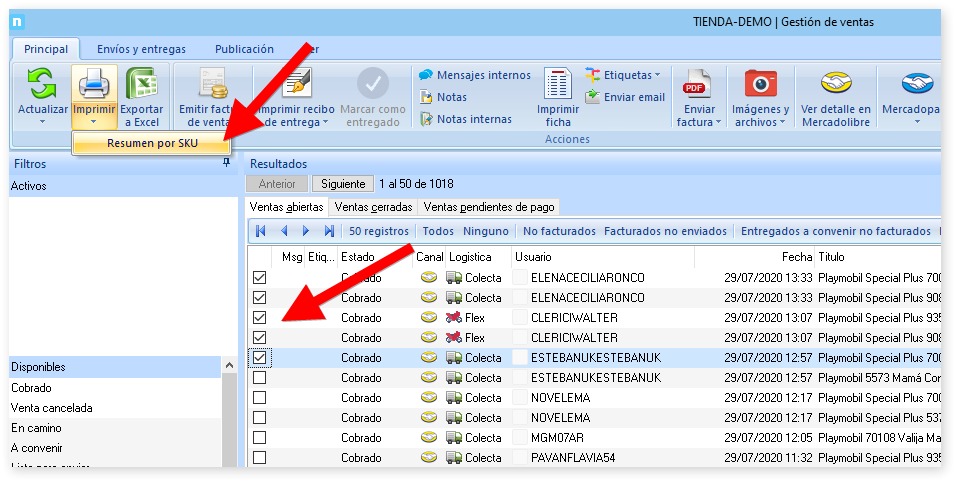
Task: Switch to the Ventas cerradas tab
Action: point(373,207)
